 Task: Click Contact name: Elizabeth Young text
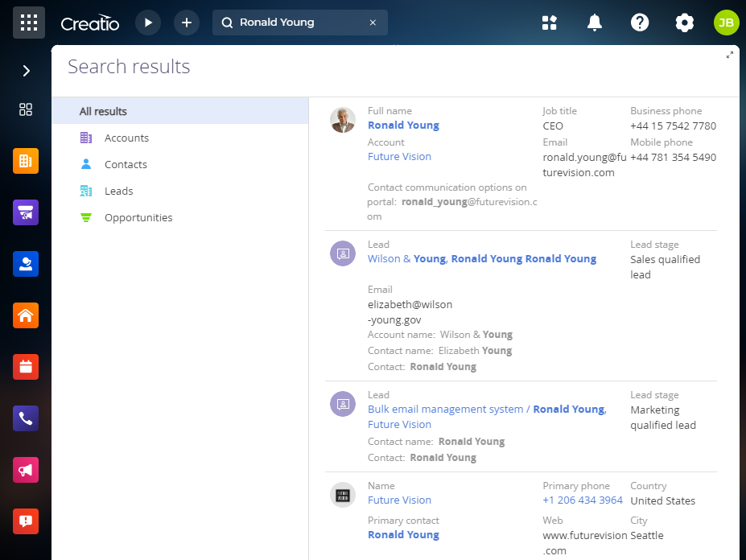tap(439, 351)
